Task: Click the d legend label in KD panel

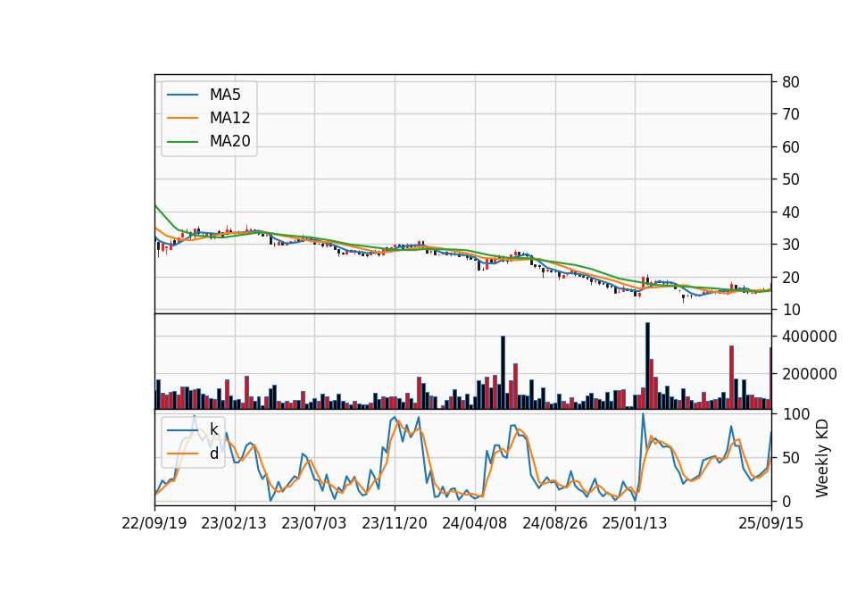Action: pos(214,454)
